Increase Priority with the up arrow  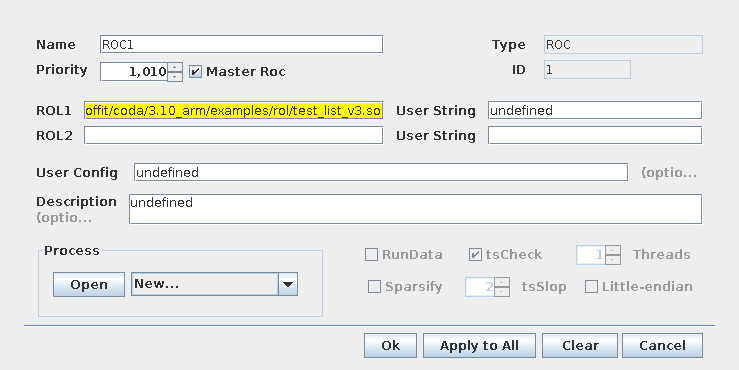coord(175,67)
